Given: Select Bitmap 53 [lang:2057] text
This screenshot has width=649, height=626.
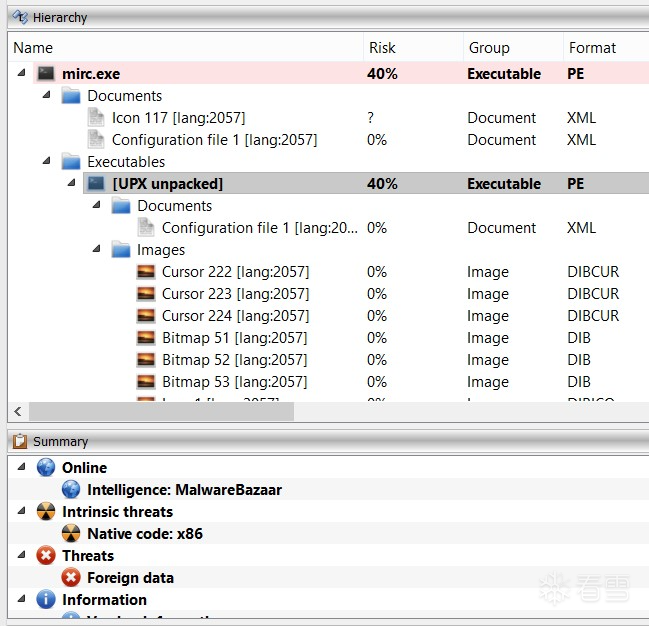Looking at the screenshot, I should click(x=235, y=382).
